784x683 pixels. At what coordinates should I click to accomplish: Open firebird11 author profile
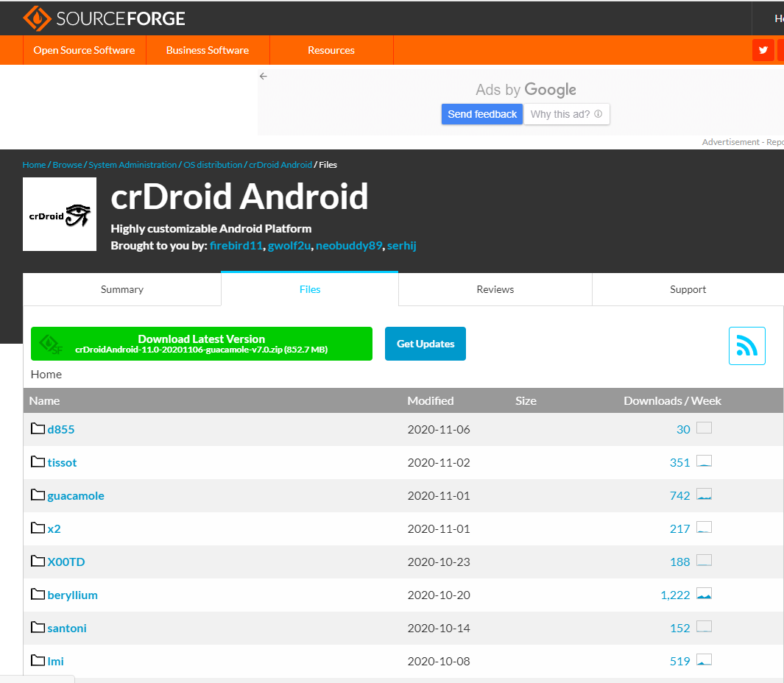click(x=236, y=246)
